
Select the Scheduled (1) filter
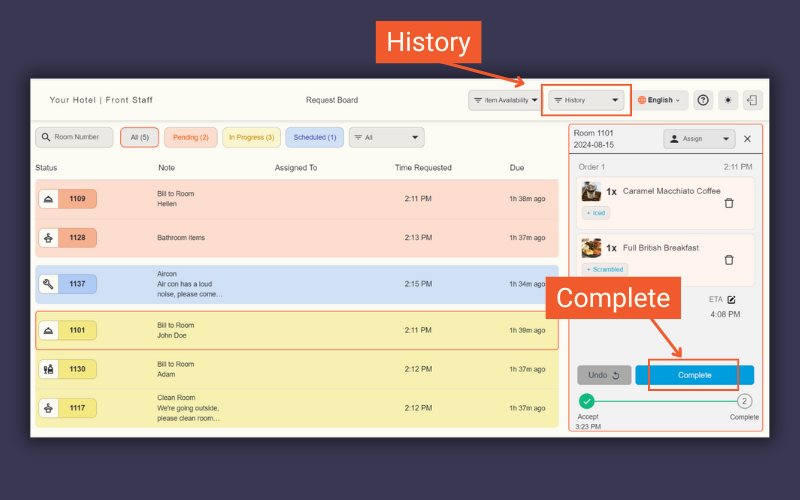315,137
